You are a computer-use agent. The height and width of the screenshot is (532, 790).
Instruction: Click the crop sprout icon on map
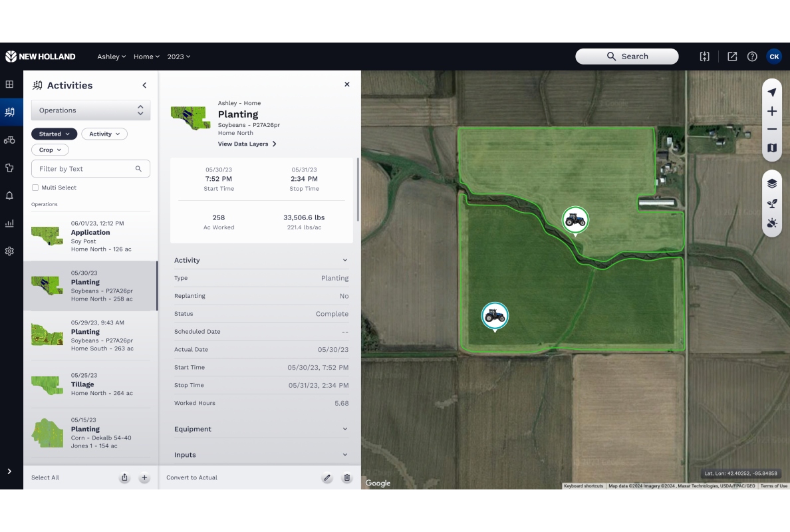772,203
